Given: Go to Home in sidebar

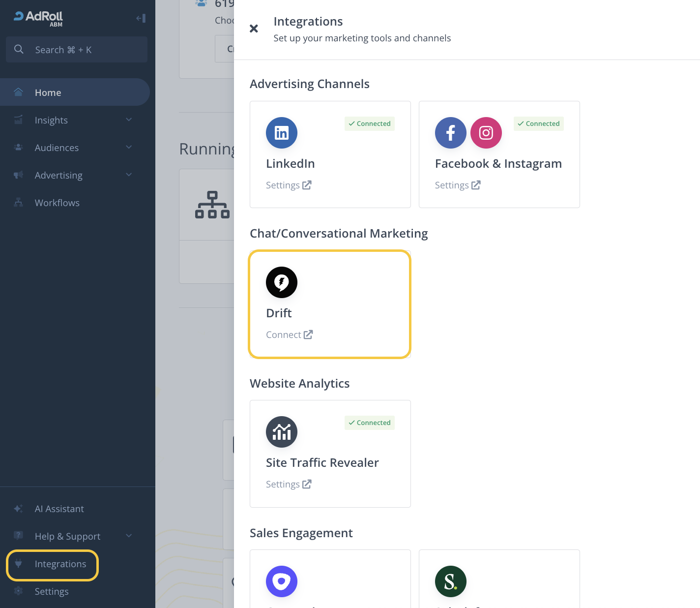Looking at the screenshot, I should 48,92.
